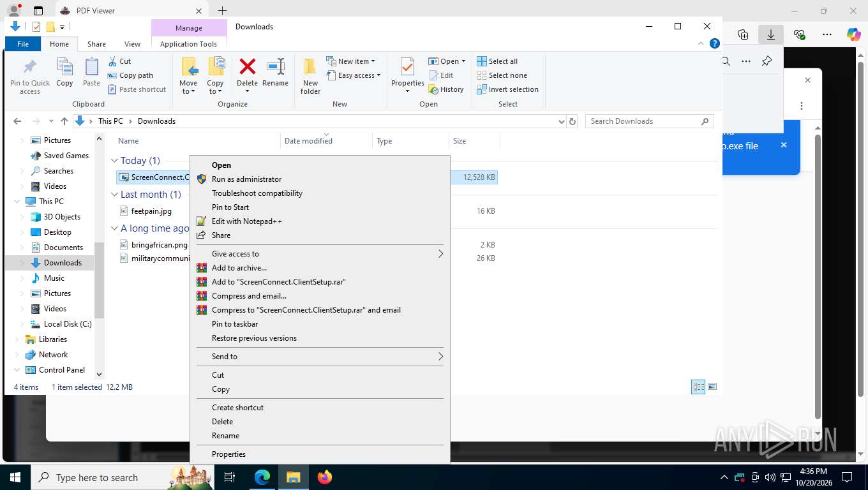Viewport: 868px width, 490px height.
Task: Click Add to archive... in context menu
Action: tap(239, 268)
